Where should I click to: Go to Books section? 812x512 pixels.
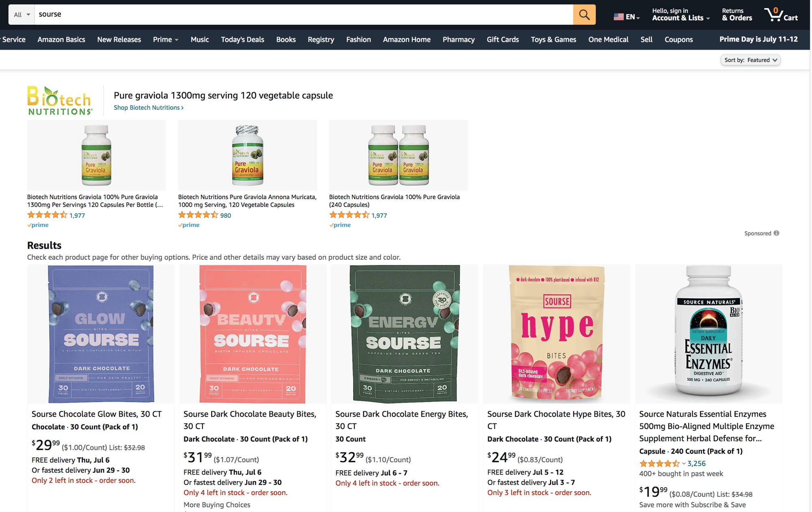click(x=286, y=39)
